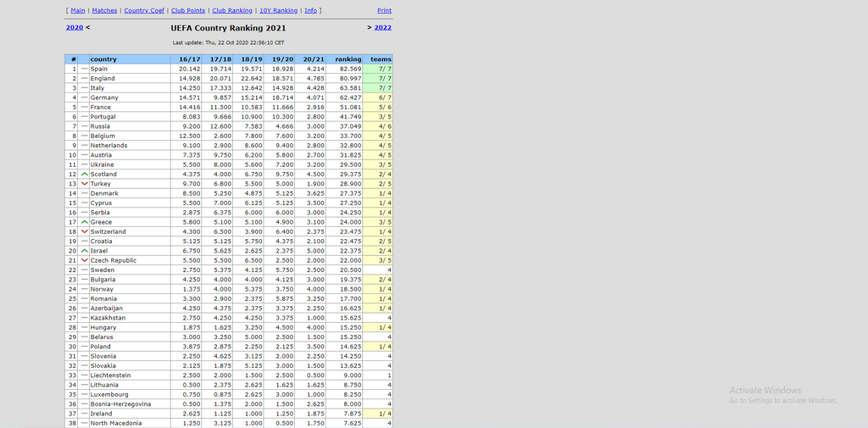
Task: Open the Info link
Action: pyautogui.click(x=310, y=10)
